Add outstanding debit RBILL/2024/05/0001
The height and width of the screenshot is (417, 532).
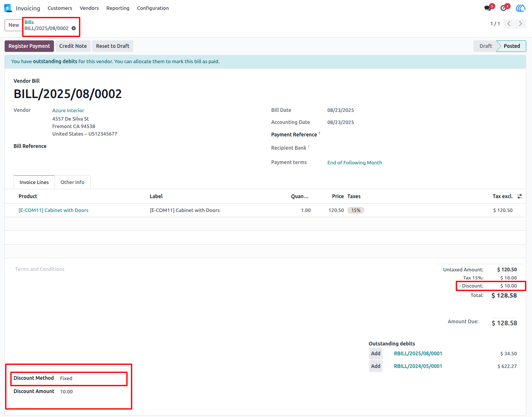(x=376, y=366)
